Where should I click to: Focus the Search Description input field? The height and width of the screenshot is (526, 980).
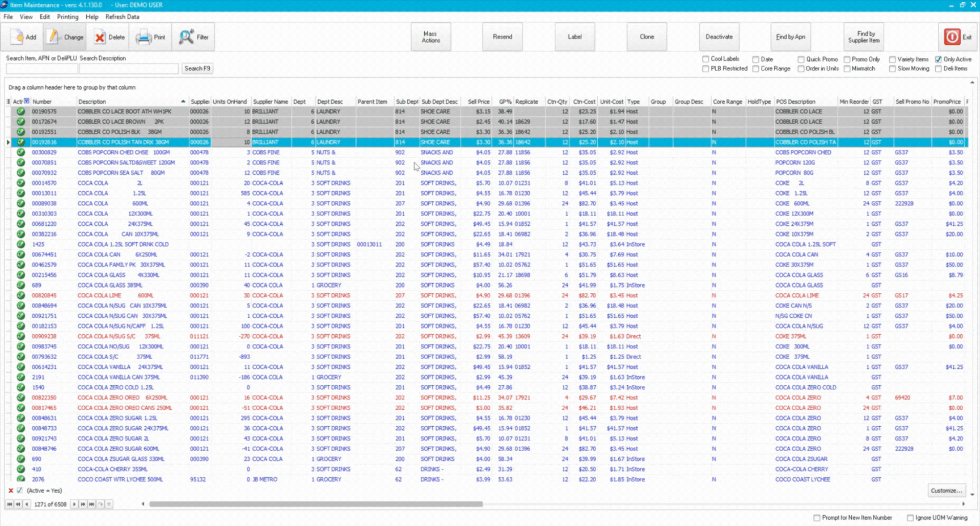click(x=129, y=69)
